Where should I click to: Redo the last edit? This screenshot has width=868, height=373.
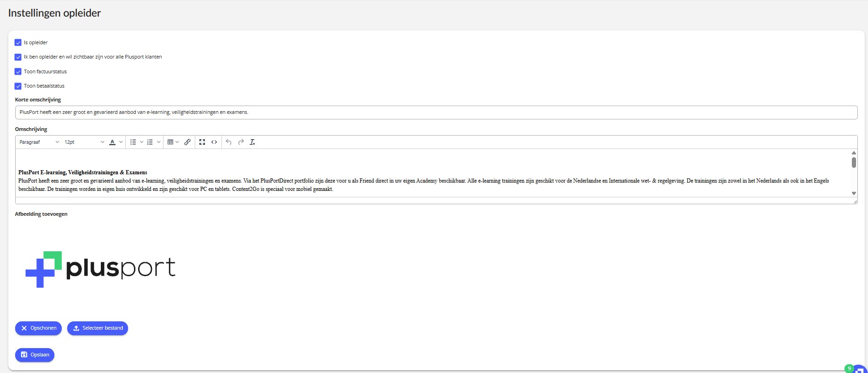pyautogui.click(x=241, y=142)
